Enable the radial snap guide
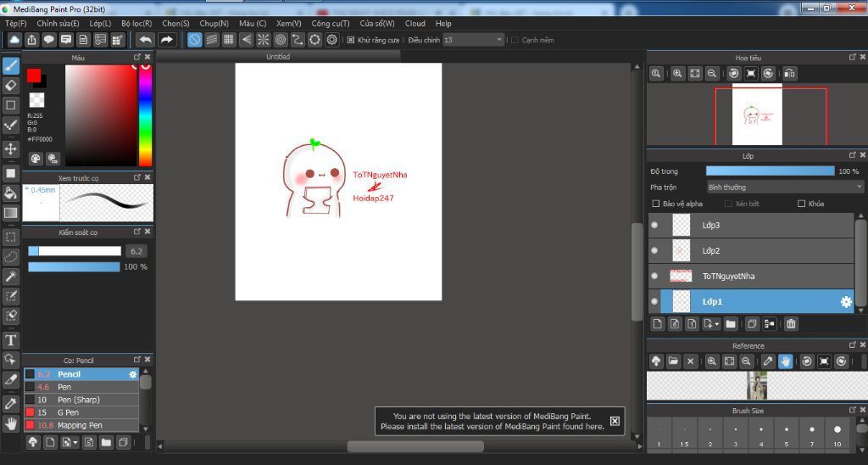 (263, 40)
